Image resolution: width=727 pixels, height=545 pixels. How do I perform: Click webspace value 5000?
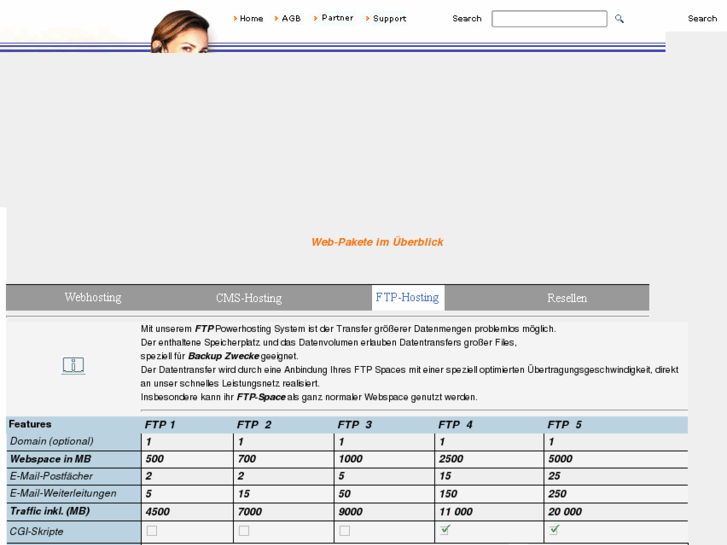tap(561, 459)
